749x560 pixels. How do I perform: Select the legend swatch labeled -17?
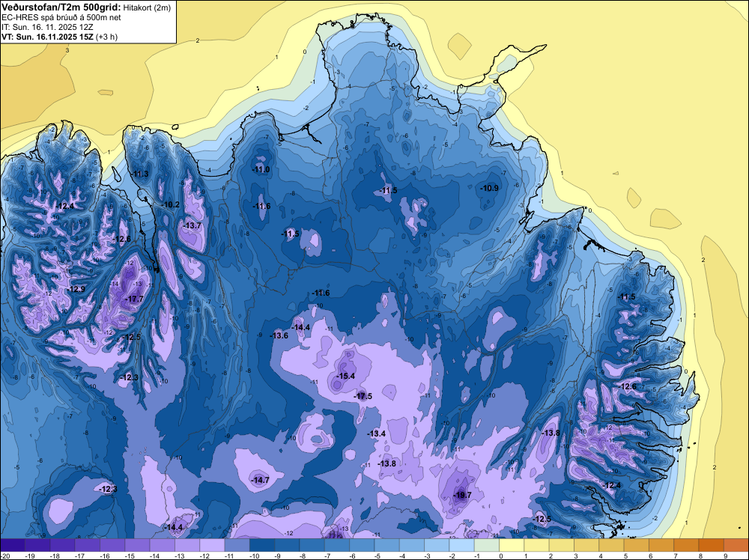[x=88, y=544]
